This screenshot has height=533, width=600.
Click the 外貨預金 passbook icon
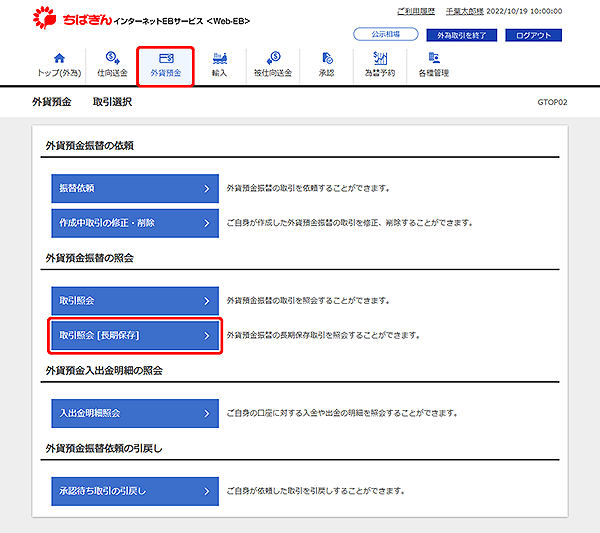(166, 58)
